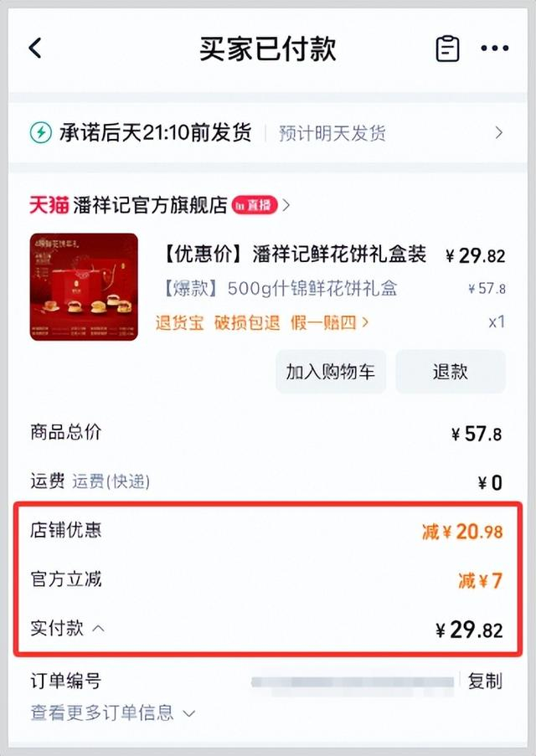Tap 加入购物车 button
Viewport: 536px width, 756px height.
point(331,372)
